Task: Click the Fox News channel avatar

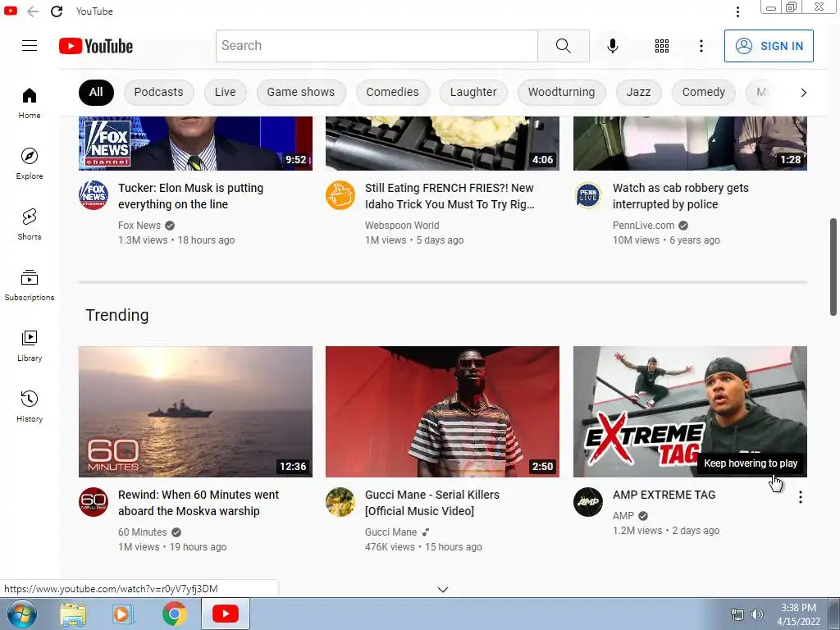Action: (94, 195)
